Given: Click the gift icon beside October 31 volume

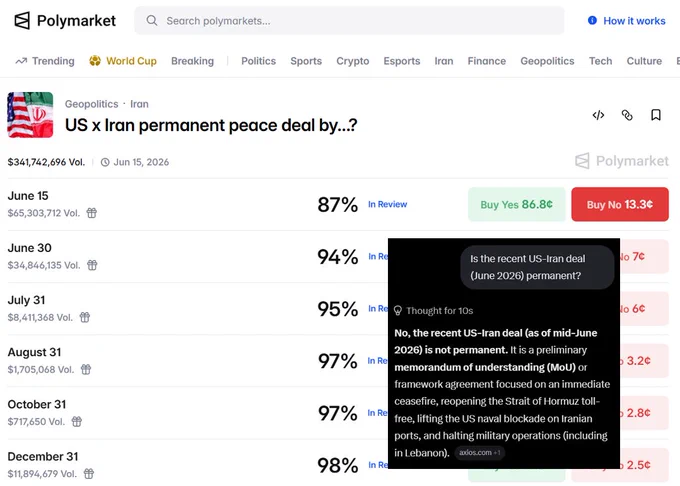Looking at the screenshot, I should (x=77, y=421).
